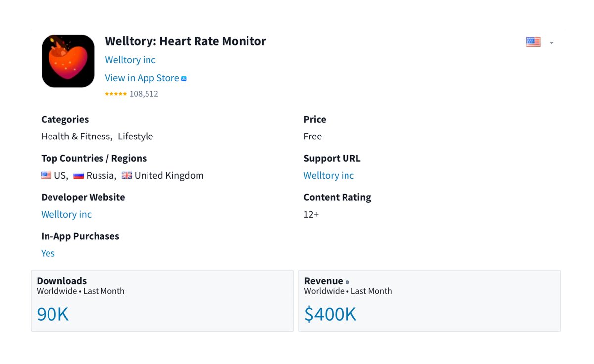
Task: Click the Revenue info circle icon
Action: click(x=347, y=282)
